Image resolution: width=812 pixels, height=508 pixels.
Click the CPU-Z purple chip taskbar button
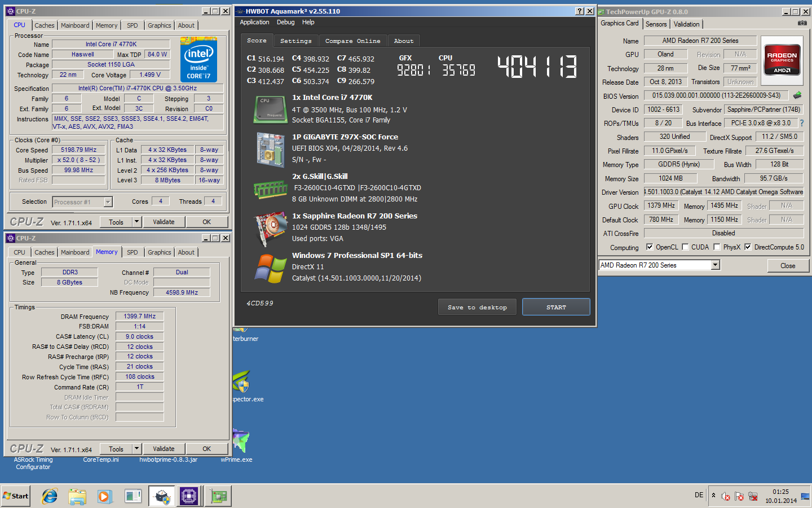click(189, 496)
